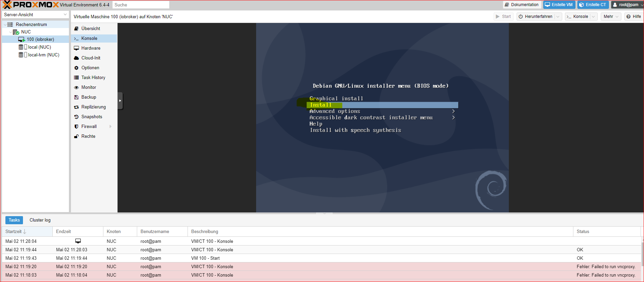Click the noVNC side panel handle
Image resolution: width=644 pixels, height=282 pixels.
coord(120,101)
